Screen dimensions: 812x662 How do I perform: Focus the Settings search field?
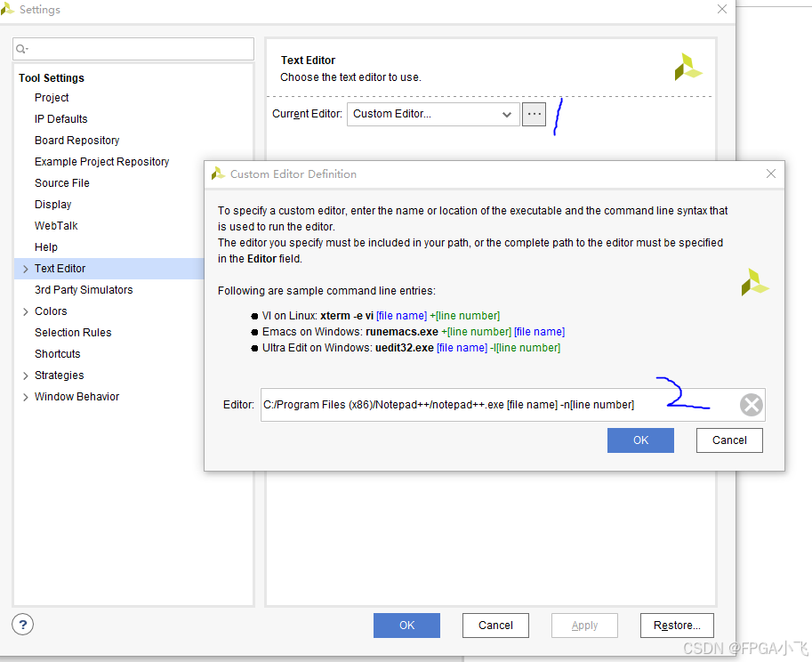click(133, 49)
